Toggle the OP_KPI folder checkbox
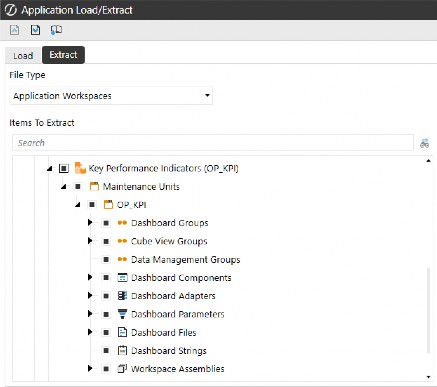 (92, 205)
